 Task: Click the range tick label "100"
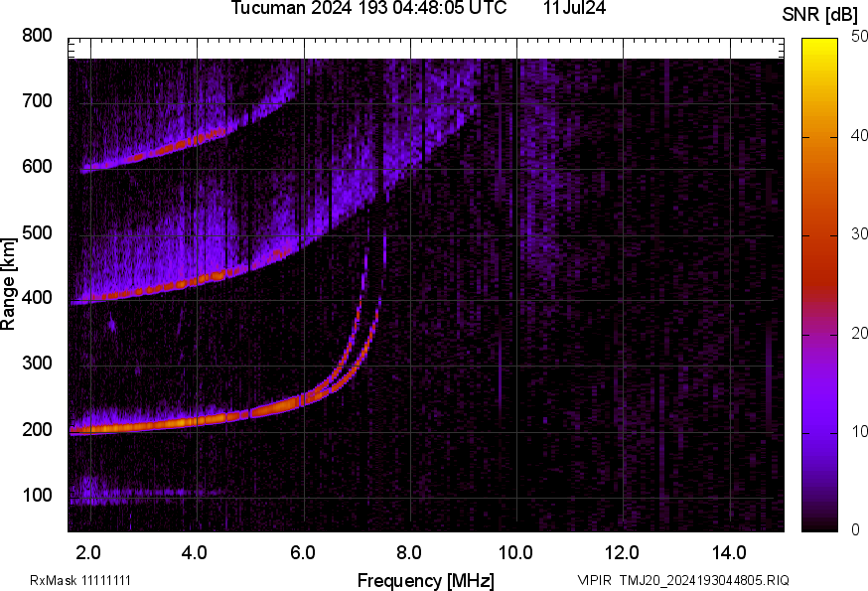click(x=37, y=496)
